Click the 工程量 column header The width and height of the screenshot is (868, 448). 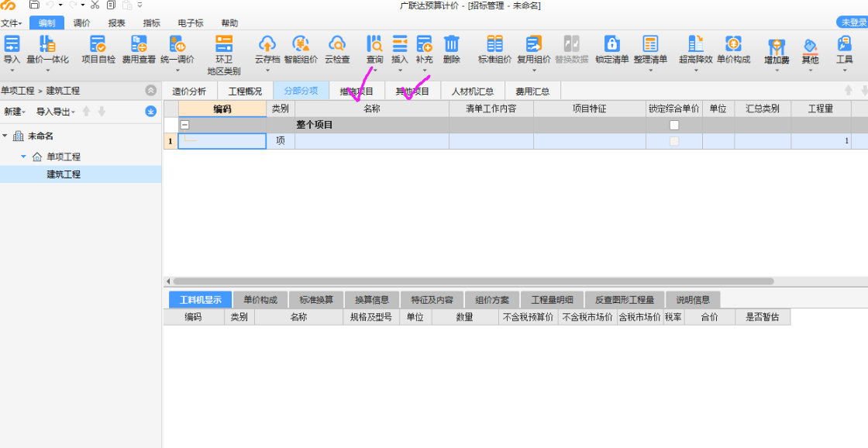[821, 109]
